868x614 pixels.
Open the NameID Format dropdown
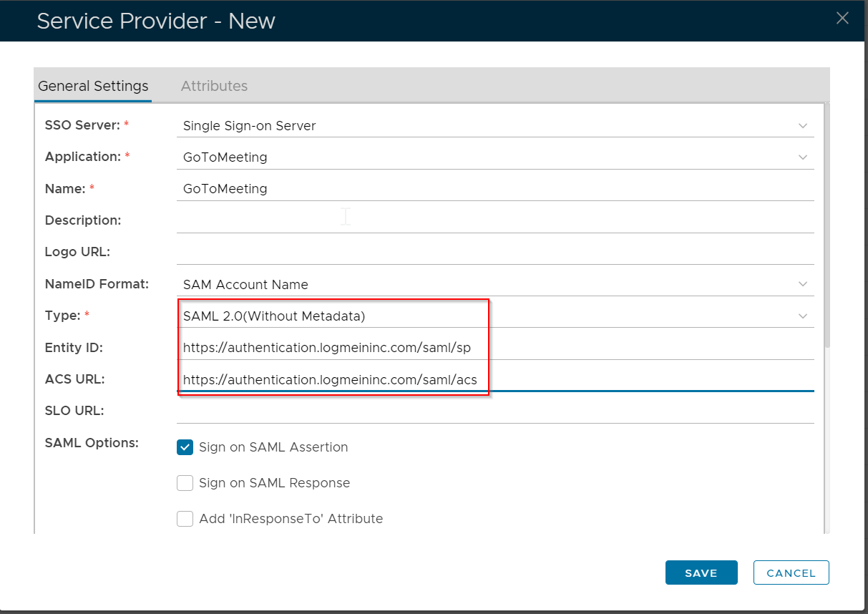pos(494,284)
